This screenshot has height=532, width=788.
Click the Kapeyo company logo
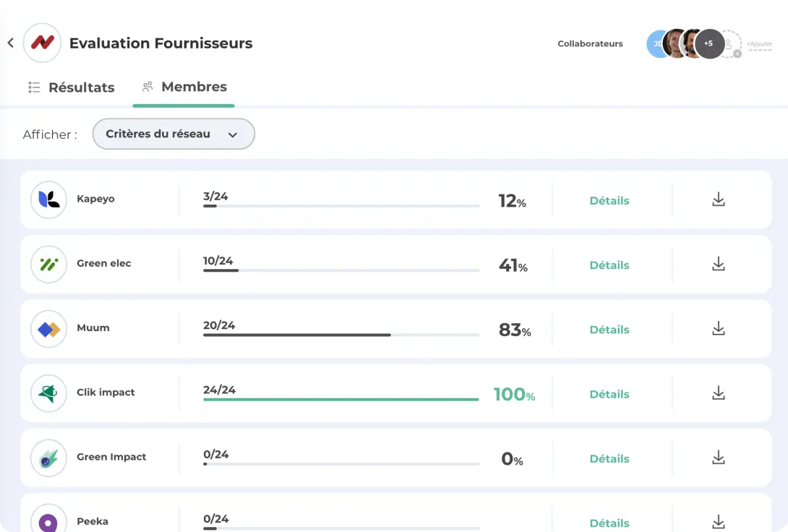[48, 199]
